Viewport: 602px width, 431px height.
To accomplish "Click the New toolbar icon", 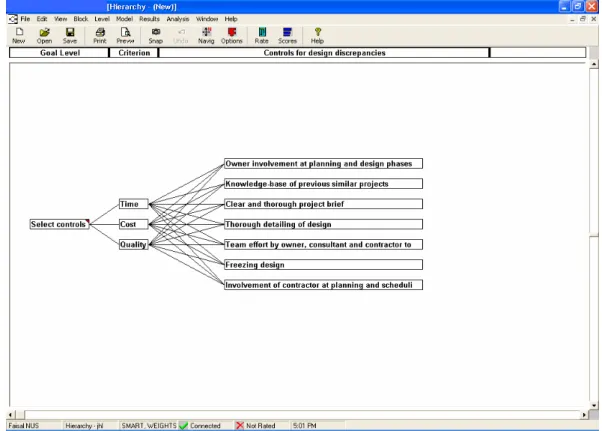I will [x=19, y=36].
